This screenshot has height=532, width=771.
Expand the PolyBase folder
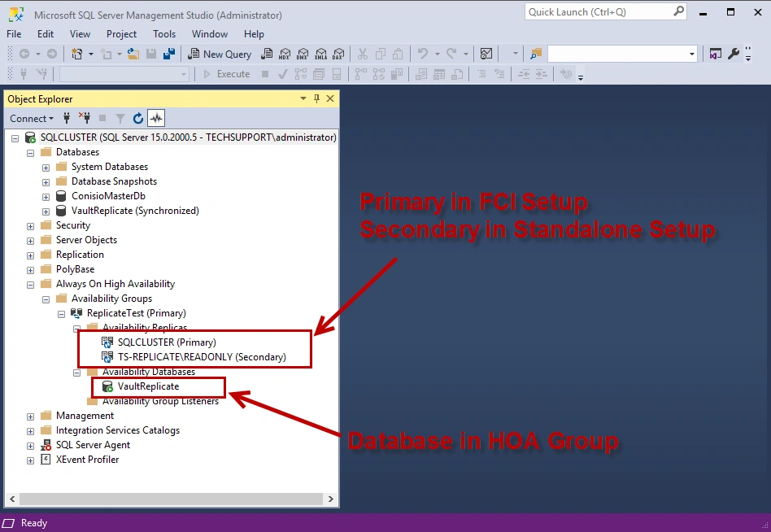click(30, 270)
